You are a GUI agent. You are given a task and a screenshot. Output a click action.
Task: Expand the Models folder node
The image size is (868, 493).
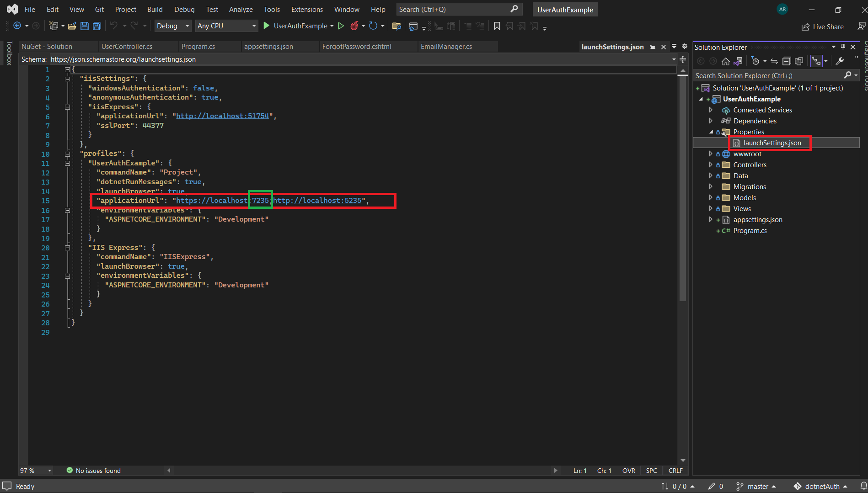click(x=711, y=197)
